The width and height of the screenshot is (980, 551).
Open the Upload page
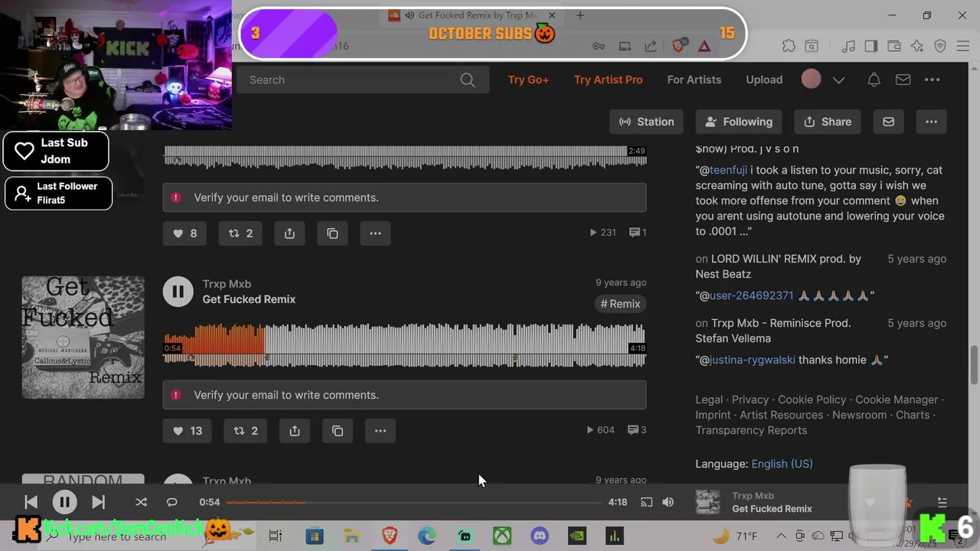point(764,80)
